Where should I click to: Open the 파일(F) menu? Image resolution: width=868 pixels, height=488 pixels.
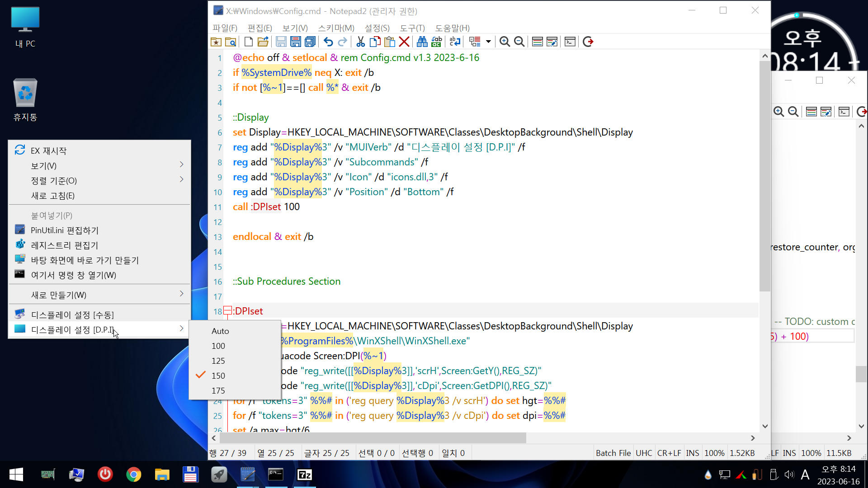[x=225, y=28]
